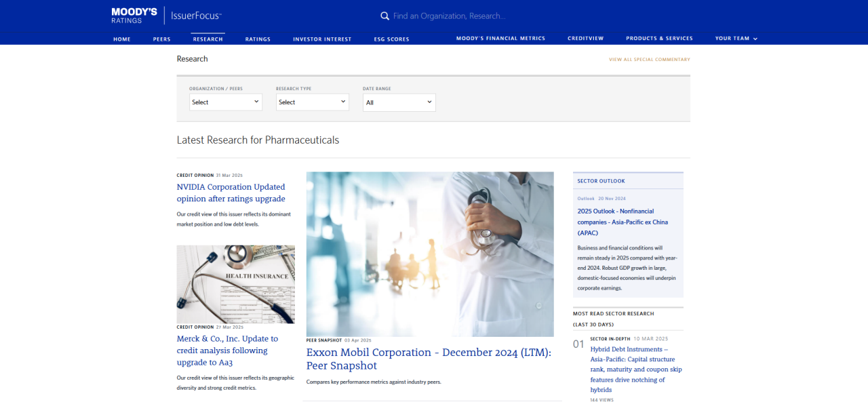Viewport: 868px width, 402px height.
Task: Open Merck & Co. credit analysis article
Action: pos(227,350)
